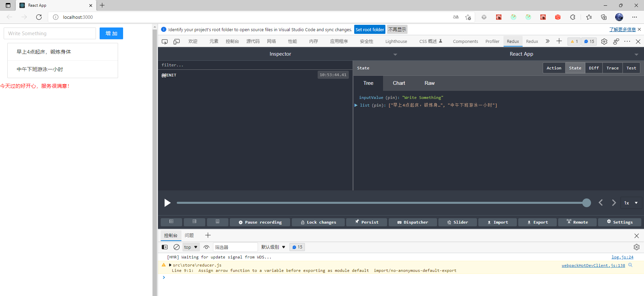Expand the list array in state tree
This screenshot has height=296, width=644.
click(356, 105)
